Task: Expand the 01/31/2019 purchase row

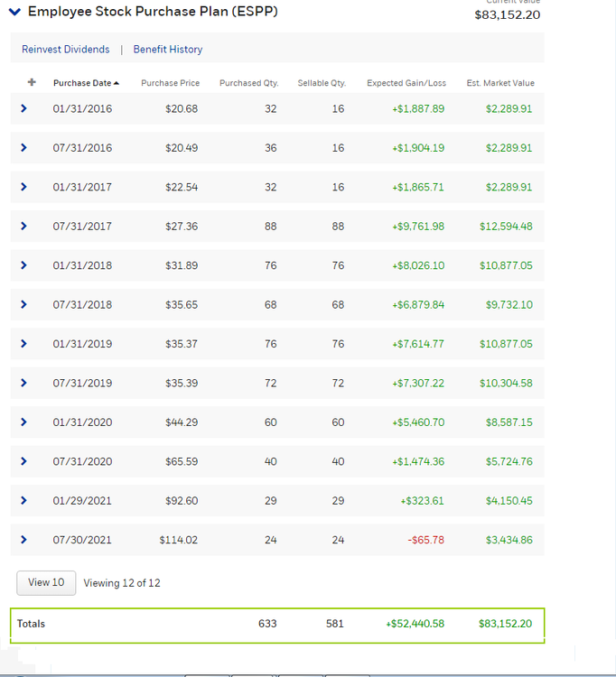Action: 23,344
